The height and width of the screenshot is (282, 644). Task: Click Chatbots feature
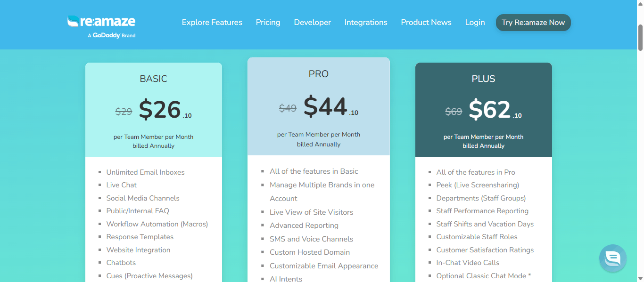[121, 263]
